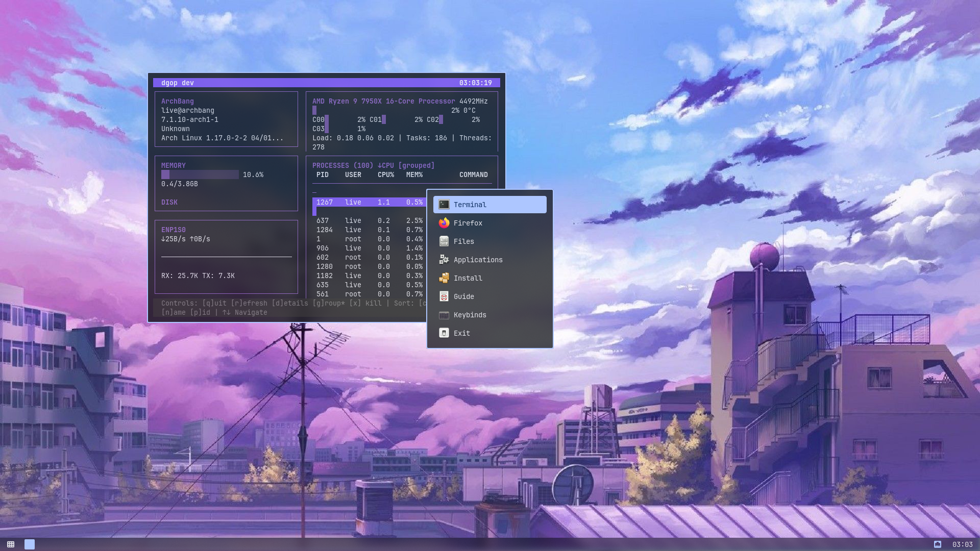Open the Applications submenu entry
This screenshot has height=551, width=980.
click(x=489, y=260)
